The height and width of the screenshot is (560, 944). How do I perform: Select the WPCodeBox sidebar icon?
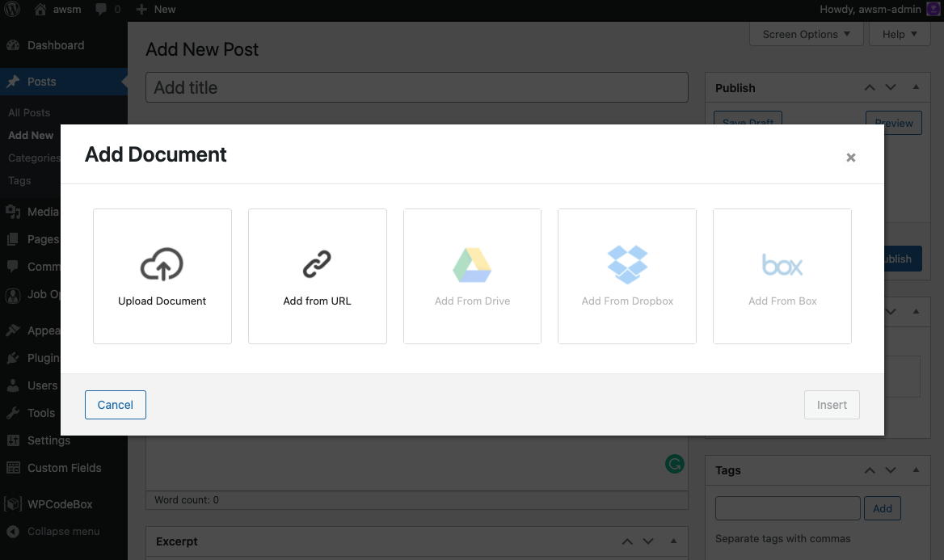click(12, 503)
